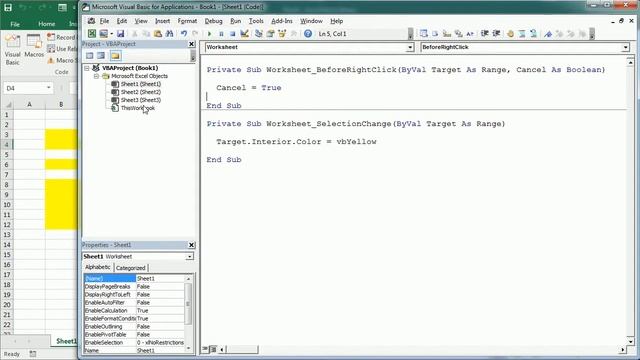Viewport: 640px width, 360px height.
Task: Toggle Breakpoint with the hand icon
Action: (x=510, y=33)
